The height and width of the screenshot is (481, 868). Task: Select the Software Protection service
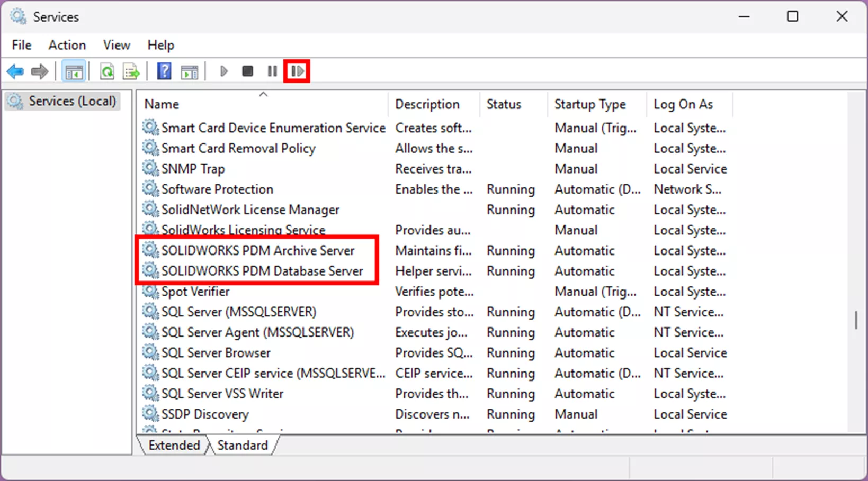coord(434,189)
